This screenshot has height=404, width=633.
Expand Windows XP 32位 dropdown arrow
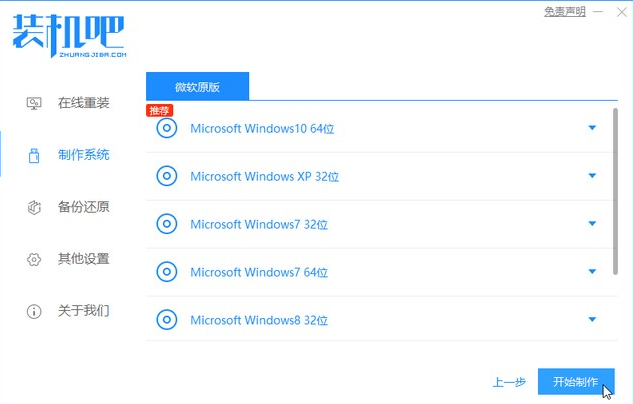(592, 176)
